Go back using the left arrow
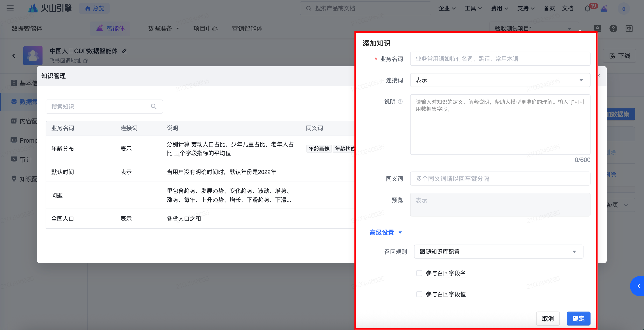Image resolution: width=644 pixels, height=330 pixels. pos(14,56)
